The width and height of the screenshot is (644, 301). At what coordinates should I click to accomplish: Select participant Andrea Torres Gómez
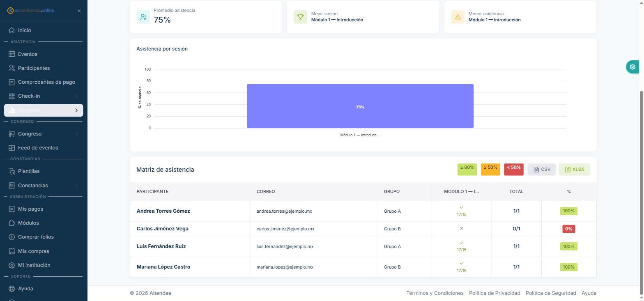point(163,211)
